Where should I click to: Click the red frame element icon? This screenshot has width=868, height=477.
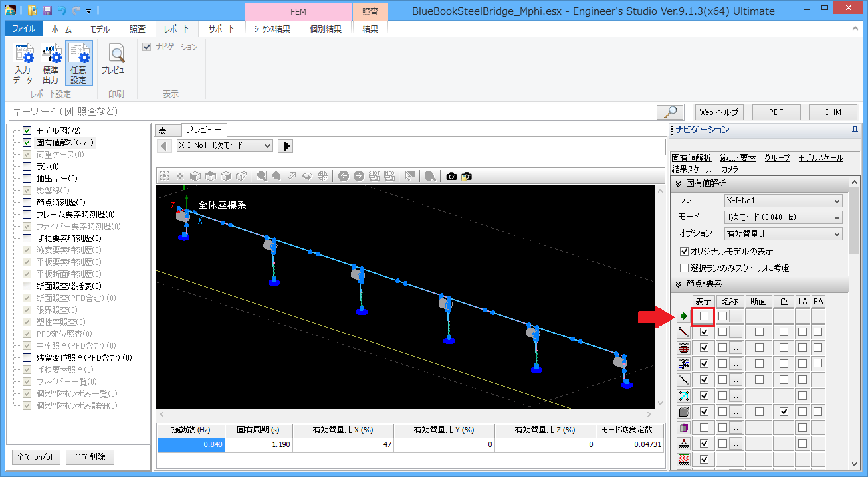pos(683,332)
